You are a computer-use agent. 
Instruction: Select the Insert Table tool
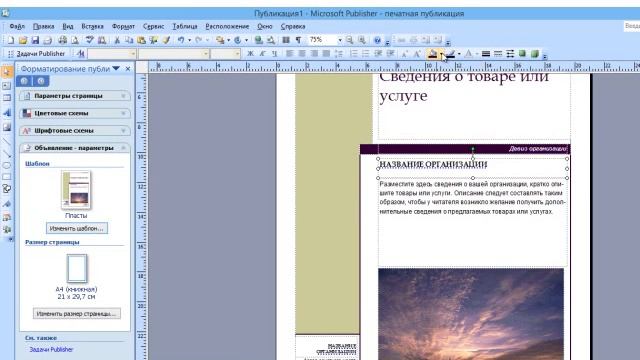(x=7, y=98)
